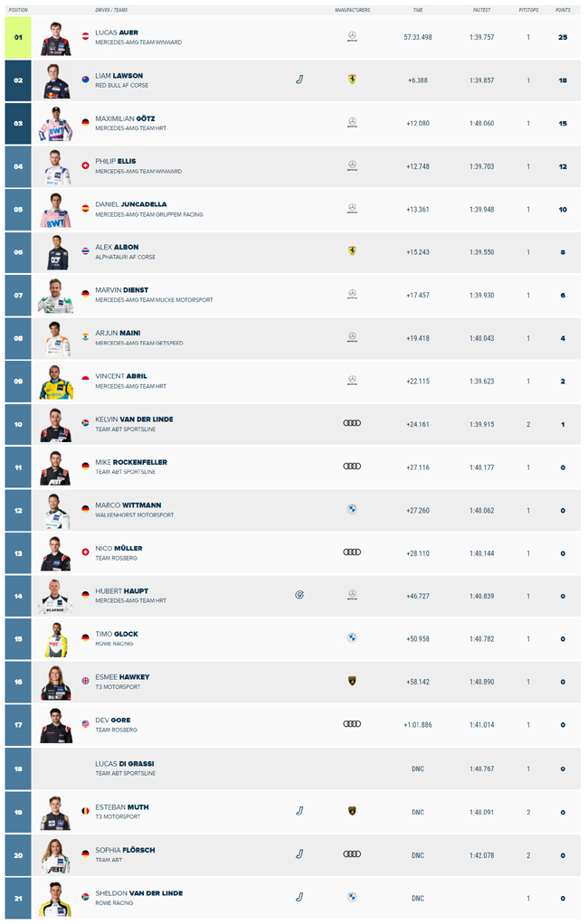Image resolution: width=588 pixels, height=924 pixels.
Task: Click the BMW logo in Marco Wittmann's row
Action: pyautogui.click(x=352, y=509)
